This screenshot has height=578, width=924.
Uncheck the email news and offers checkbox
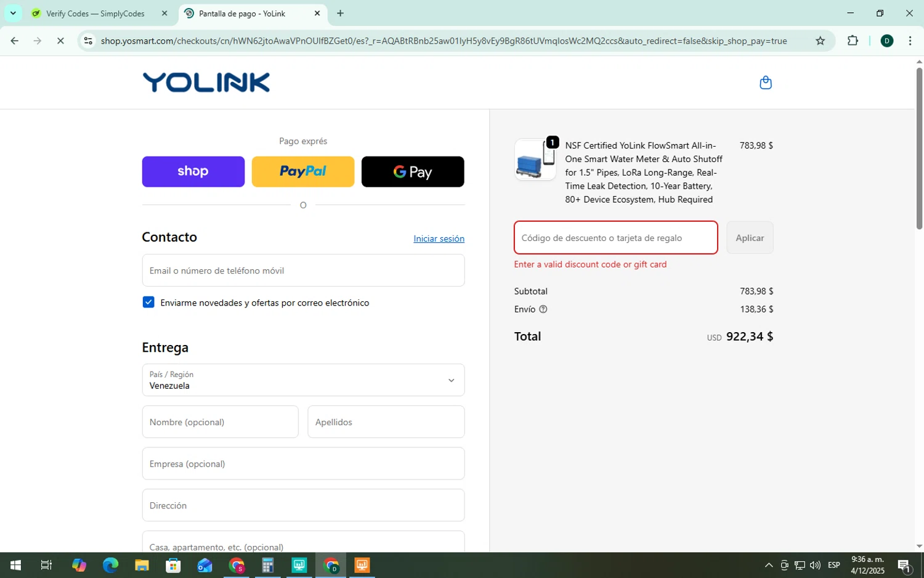tap(148, 302)
